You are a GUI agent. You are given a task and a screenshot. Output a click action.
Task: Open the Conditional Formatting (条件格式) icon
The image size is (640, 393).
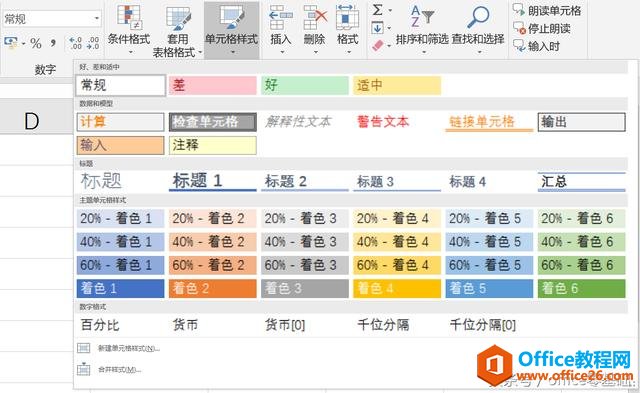[x=129, y=18]
